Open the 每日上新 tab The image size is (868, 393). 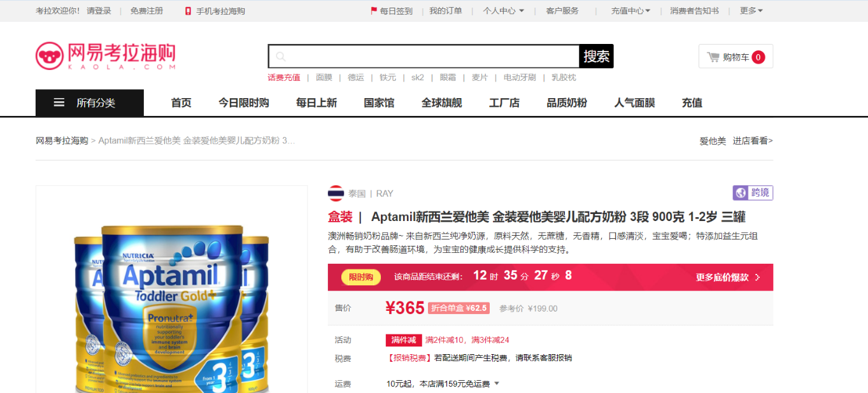click(x=317, y=103)
